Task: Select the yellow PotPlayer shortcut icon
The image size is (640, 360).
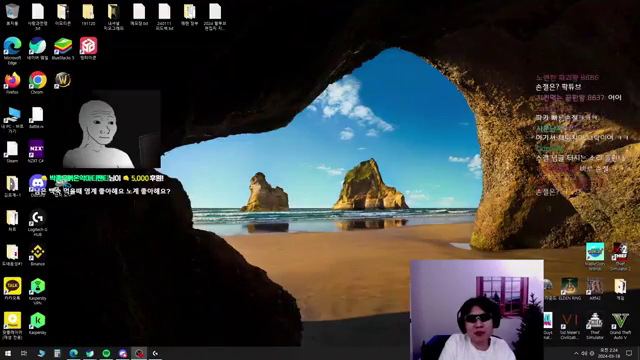Action: (x=12, y=326)
